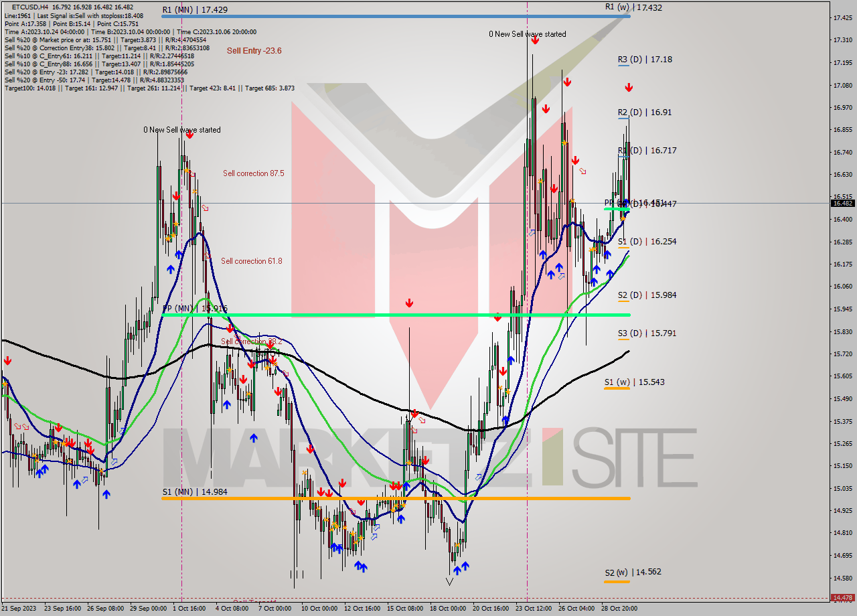Click the '21 Sep 2023' date label

click(19, 609)
